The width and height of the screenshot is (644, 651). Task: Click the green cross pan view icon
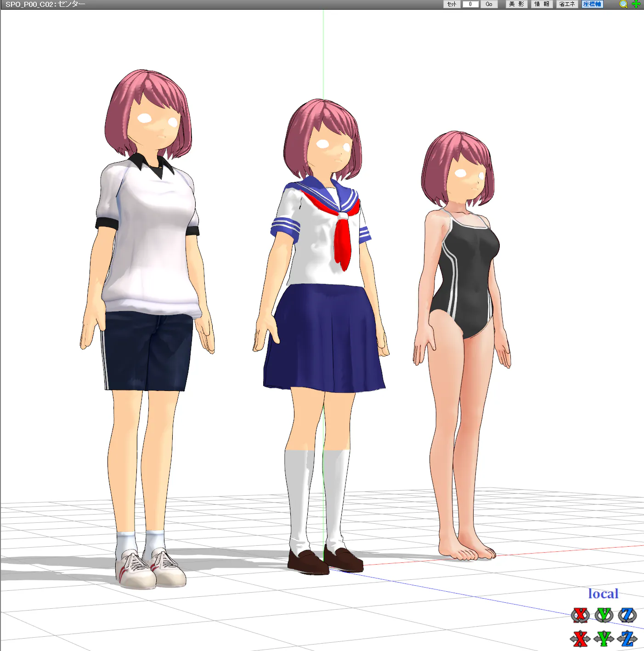[x=636, y=4]
